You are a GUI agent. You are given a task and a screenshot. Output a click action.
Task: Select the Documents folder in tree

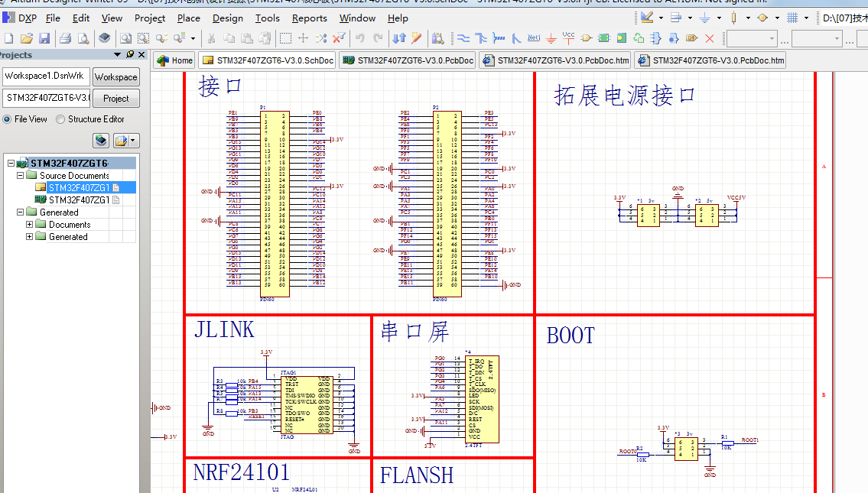click(x=69, y=224)
